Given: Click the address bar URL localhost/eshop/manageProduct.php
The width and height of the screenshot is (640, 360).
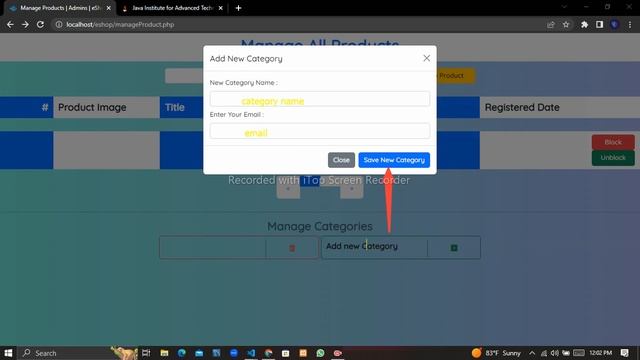Looking at the screenshot, I should (x=120, y=24).
